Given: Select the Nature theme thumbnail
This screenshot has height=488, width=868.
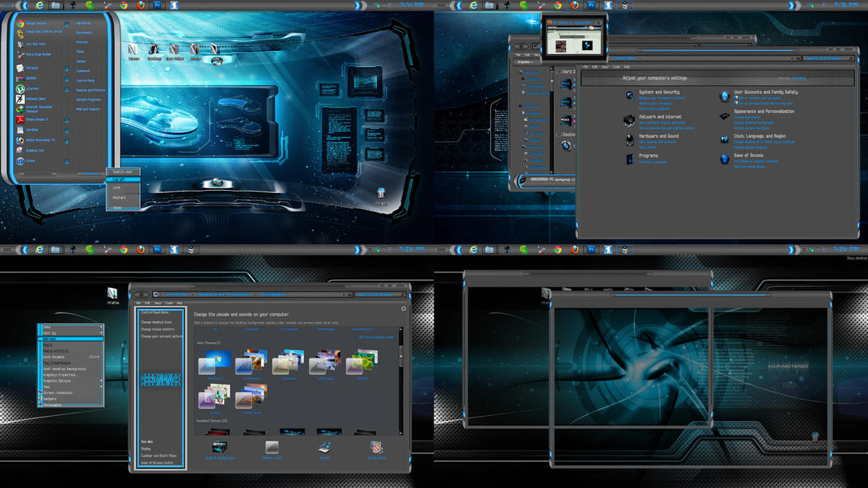Looking at the screenshot, I should coord(363,362).
